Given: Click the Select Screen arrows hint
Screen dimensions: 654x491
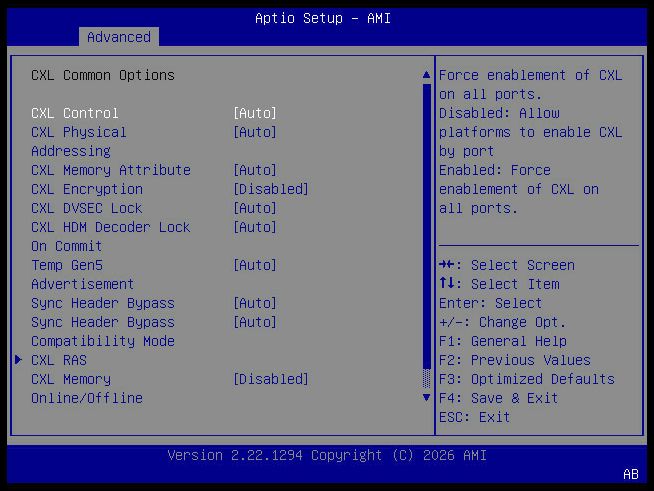Looking at the screenshot, I should 507,265.
